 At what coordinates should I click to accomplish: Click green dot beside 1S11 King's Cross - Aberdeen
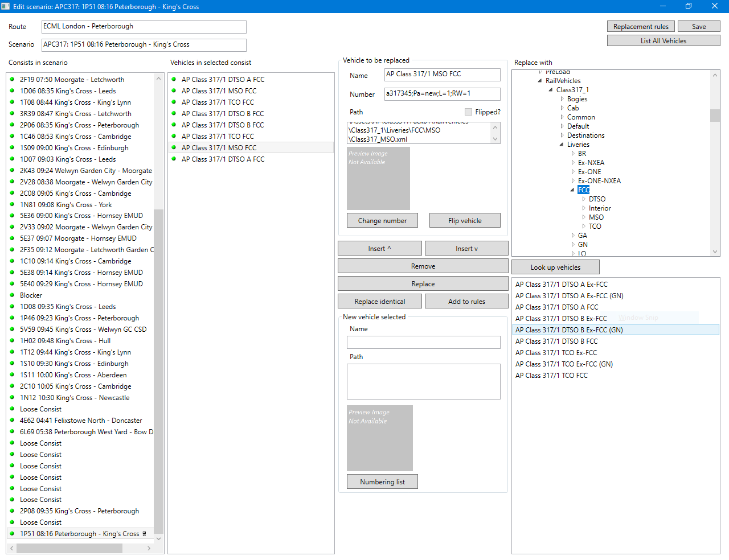pyautogui.click(x=12, y=374)
